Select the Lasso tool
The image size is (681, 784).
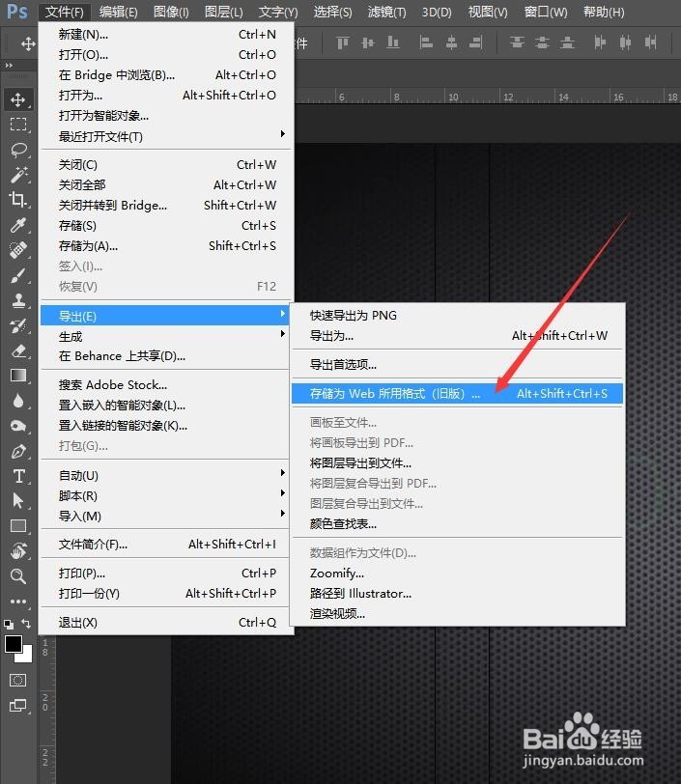pyautogui.click(x=18, y=150)
